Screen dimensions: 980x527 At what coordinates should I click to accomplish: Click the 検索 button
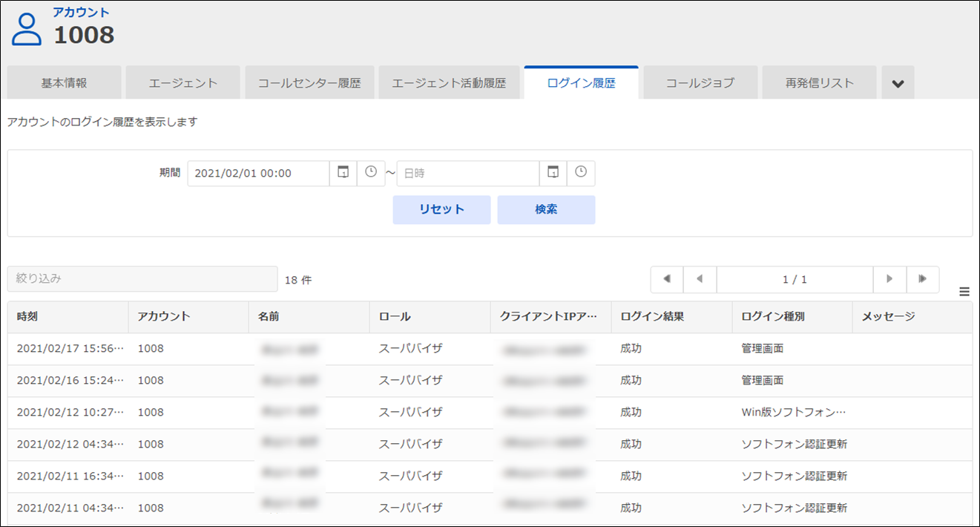546,209
